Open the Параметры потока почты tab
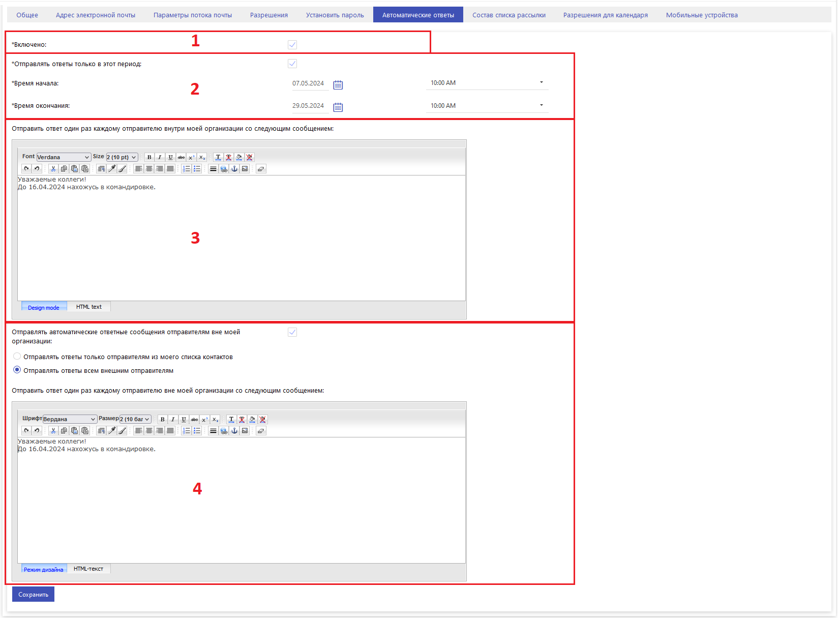840x618 pixels. 193,15
